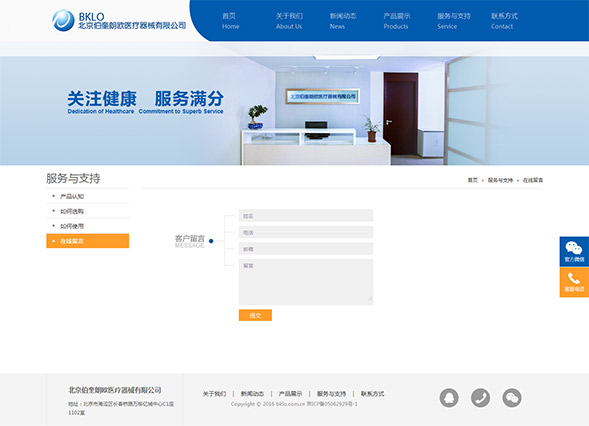Focus the name input field
The image size is (589, 426).
(306, 216)
